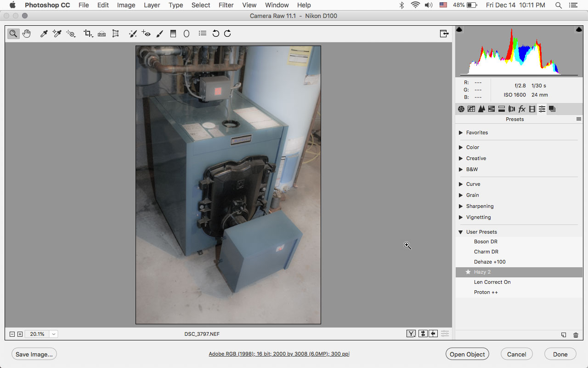Rotate image 90 degrees counterclockwise
588x368 pixels.
tap(215, 34)
